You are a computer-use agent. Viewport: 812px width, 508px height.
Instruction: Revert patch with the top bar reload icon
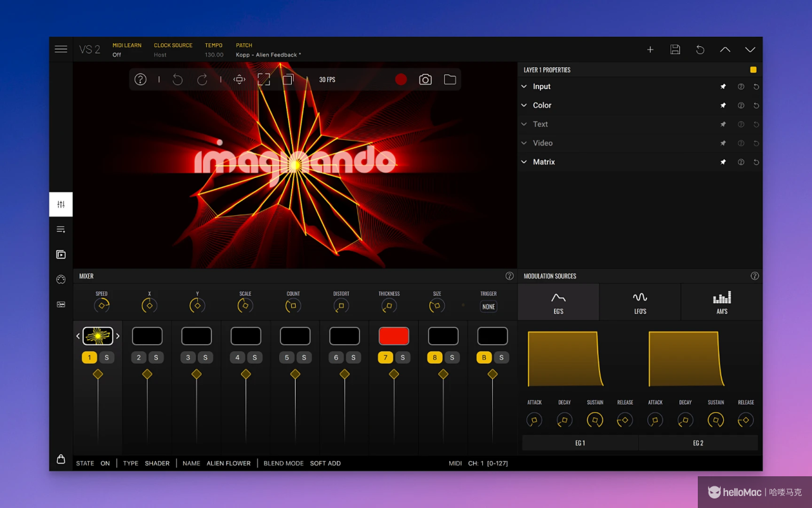(700, 50)
